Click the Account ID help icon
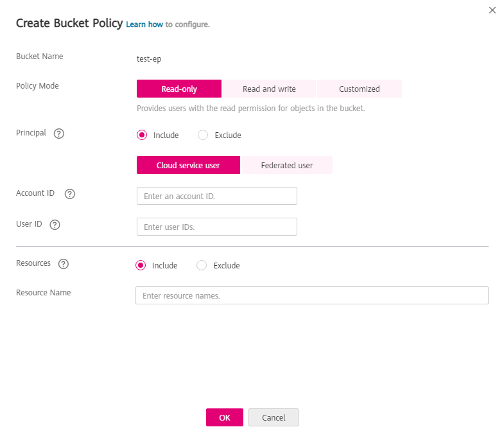The image size is (504, 436). pos(70,194)
